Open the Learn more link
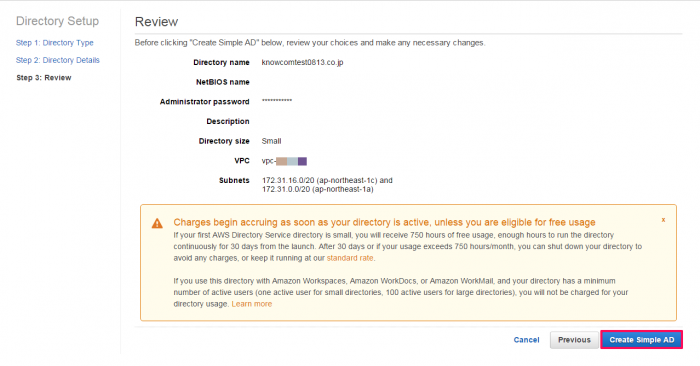700x366 pixels. [x=252, y=304]
